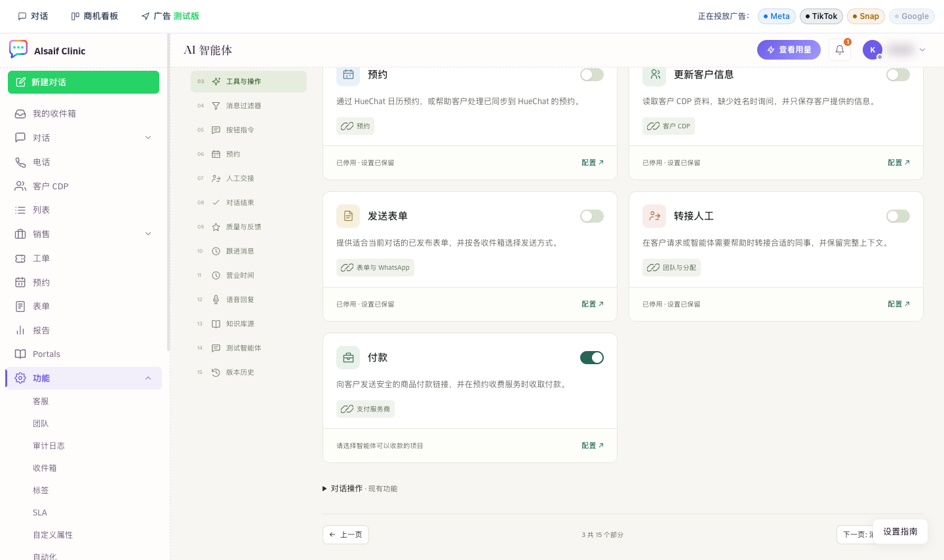The height and width of the screenshot is (560, 944).
Task: Click the 支付服务商 tag
Action: point(365,409)
